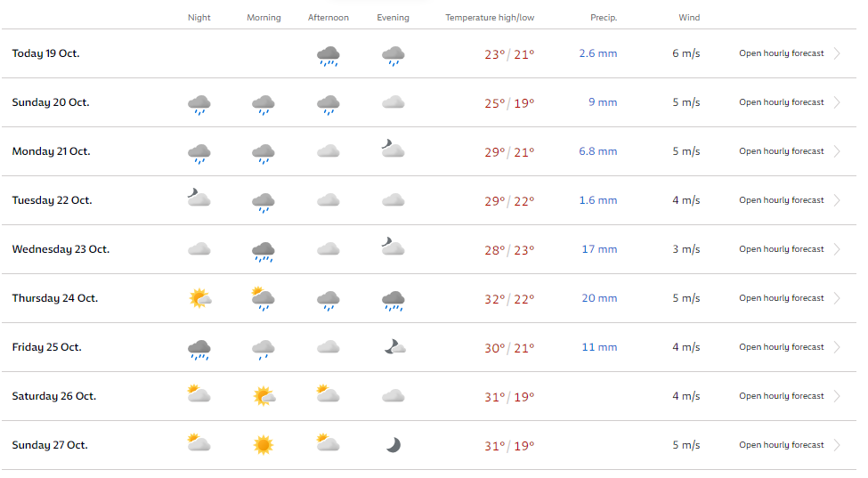This screenshot has width=868, height=478.
Task: Click Monday 21 Oct. evening moon-cloud icon
Action: pos(393,149)
